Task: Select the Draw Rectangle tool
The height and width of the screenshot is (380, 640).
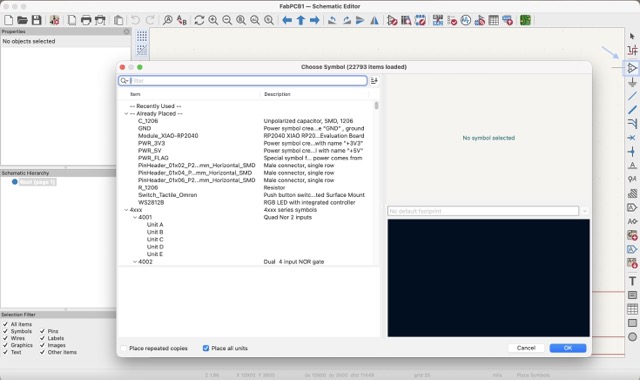Action: tap(632, 323)
